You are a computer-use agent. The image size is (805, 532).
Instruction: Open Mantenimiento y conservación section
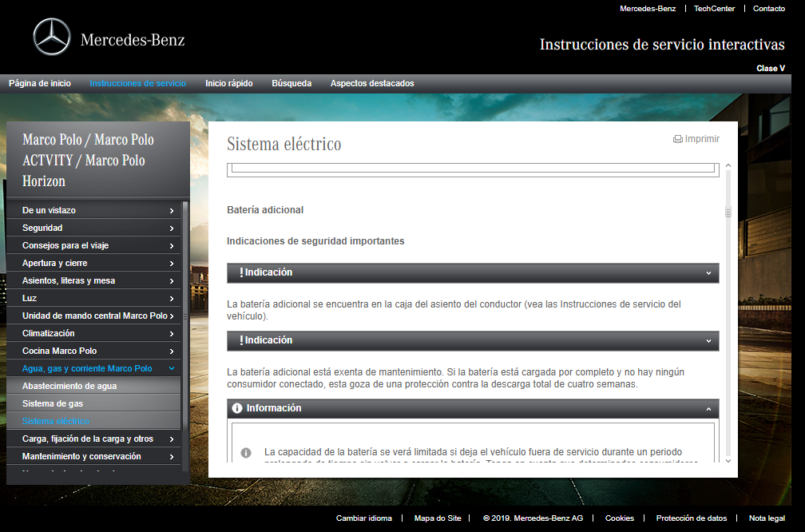(x=93, y=456)
